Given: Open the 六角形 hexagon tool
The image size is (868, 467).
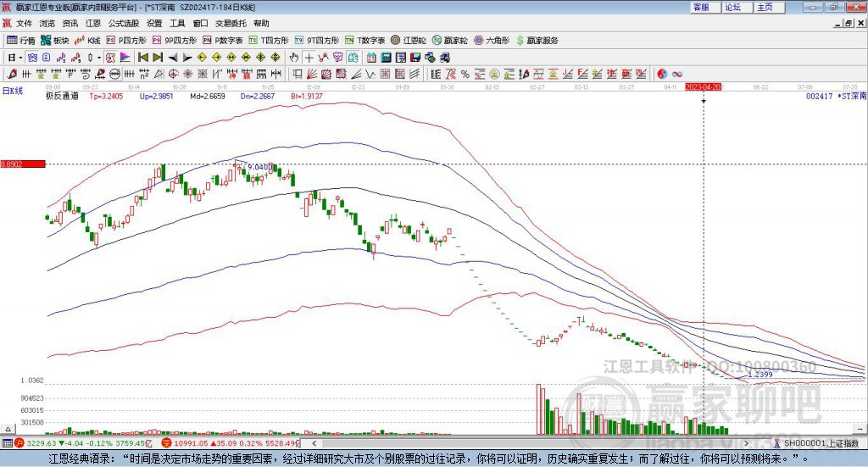Looking at the screenshot, I should click(x=492, y=41).
